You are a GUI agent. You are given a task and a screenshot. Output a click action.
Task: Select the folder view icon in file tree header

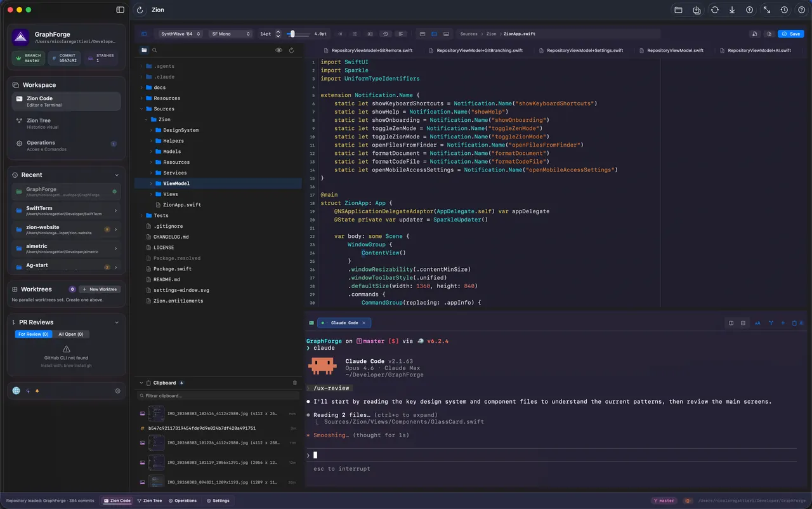tap(144, 50)
